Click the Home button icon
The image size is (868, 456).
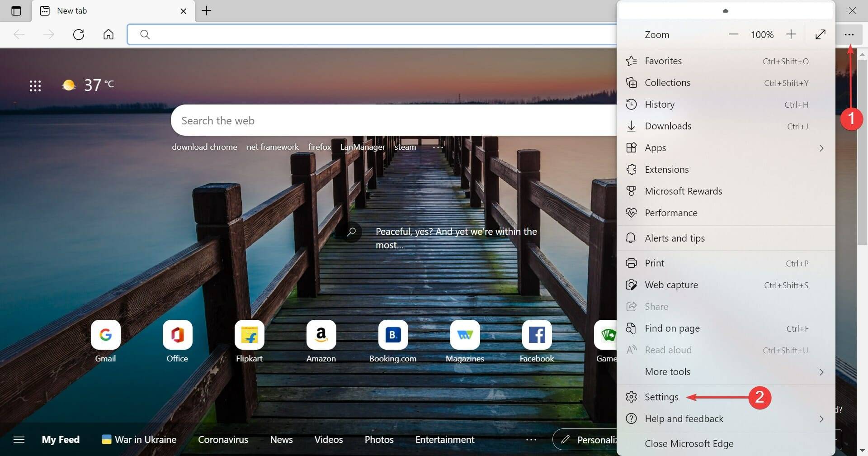pos(108,34)
